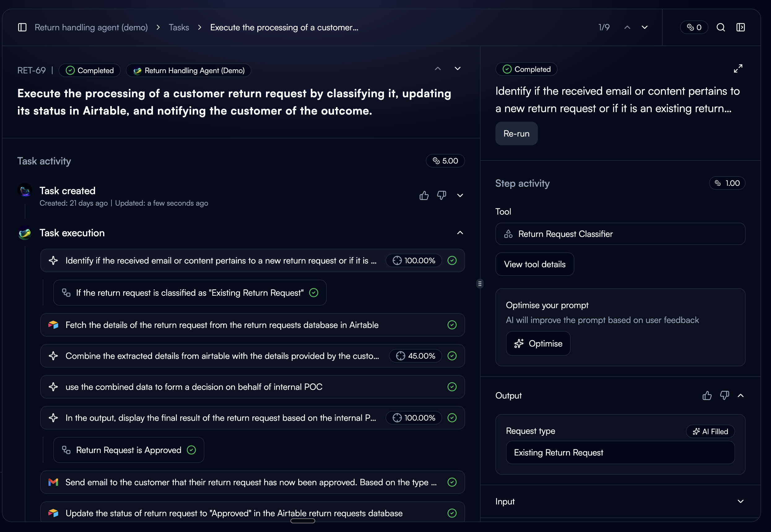Toggle the right side panel layout icon
The height and width of the screenshot is (532, 771).
click(x=740, y=27)
